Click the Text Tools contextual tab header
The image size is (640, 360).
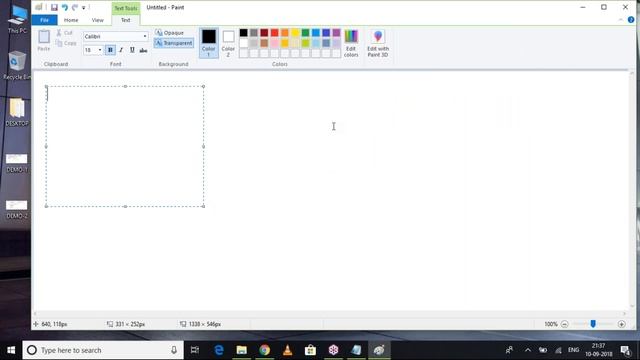pos(126,8)
